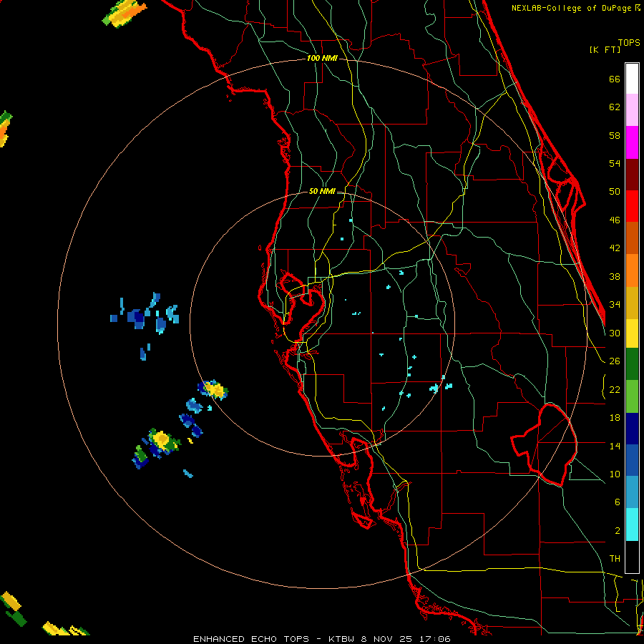Image resolution: width=644 pixels, height=644 pixels.
Task: Click the white swatch beside the 66 label
Action: (x=632, y=79)
